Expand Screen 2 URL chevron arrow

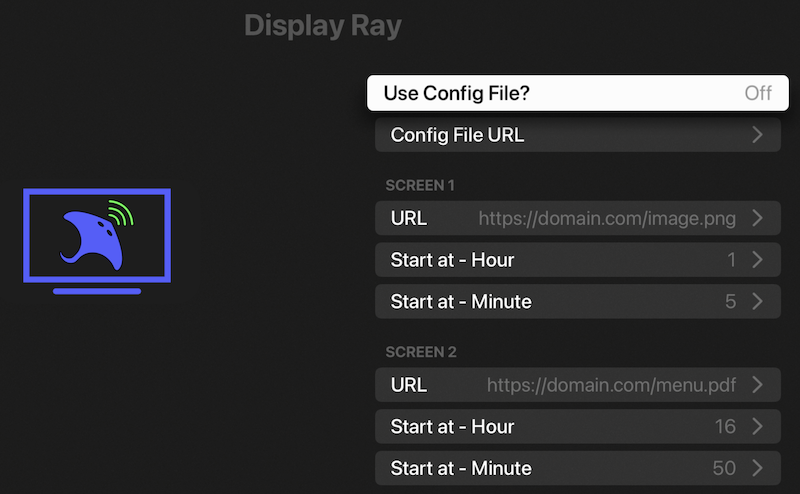pyautogui.click(x=758, y=384)
